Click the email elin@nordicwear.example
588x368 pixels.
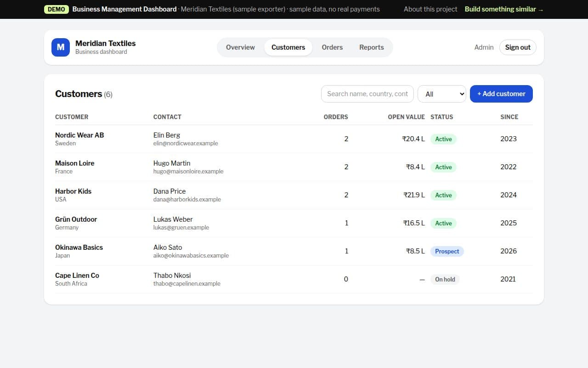pyautogui.click(x=186, y=144)
